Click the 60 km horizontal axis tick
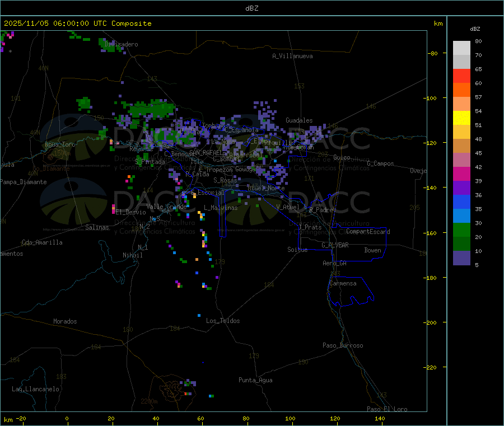Screen dimensions: 504x426 pos(201,418)
